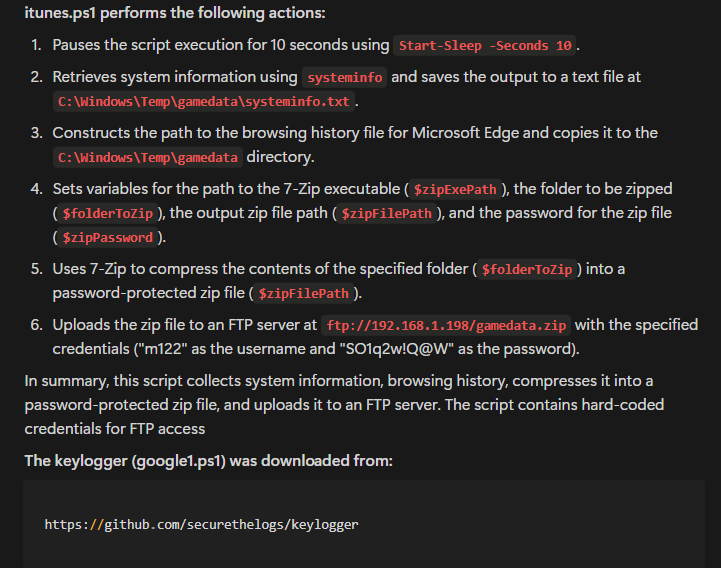Image resolution: width=721 pixels, height=568 pixels.
Task: Click the 'itunes.ps1 performs the following actions' heading
Action: [x=175, y=13]
